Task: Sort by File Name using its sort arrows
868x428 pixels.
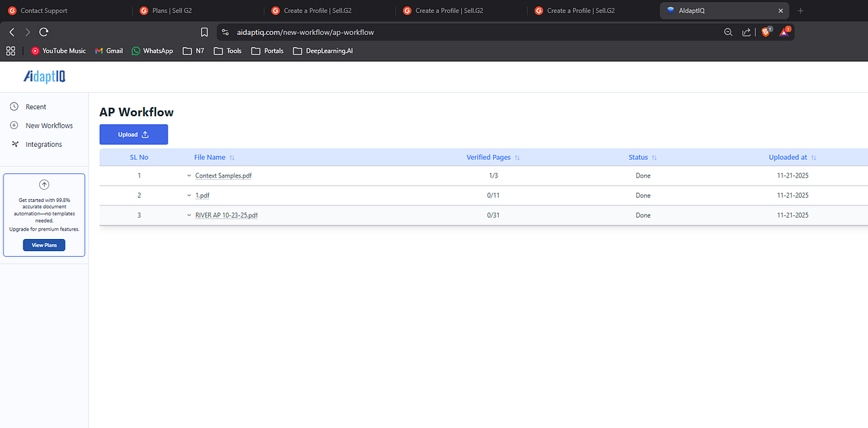Action: point(232,158)
